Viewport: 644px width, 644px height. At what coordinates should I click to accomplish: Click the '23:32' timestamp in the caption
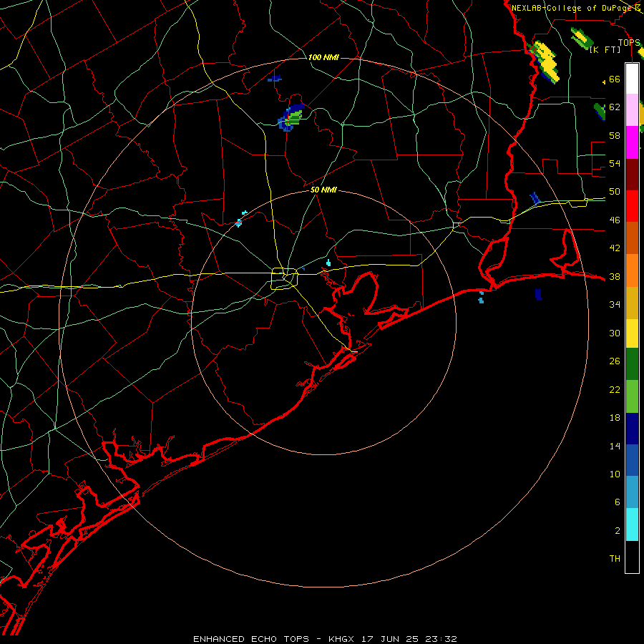pyautogui.click(x=441, y=639)
